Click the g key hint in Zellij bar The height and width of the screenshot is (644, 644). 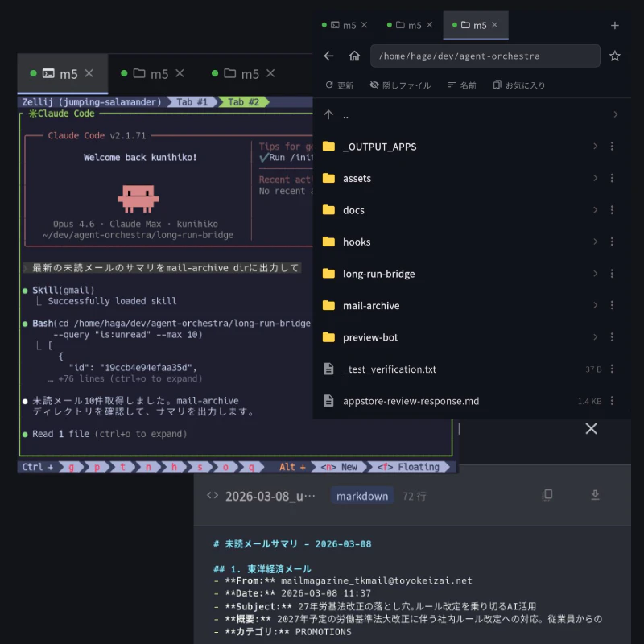click(72, 467)
